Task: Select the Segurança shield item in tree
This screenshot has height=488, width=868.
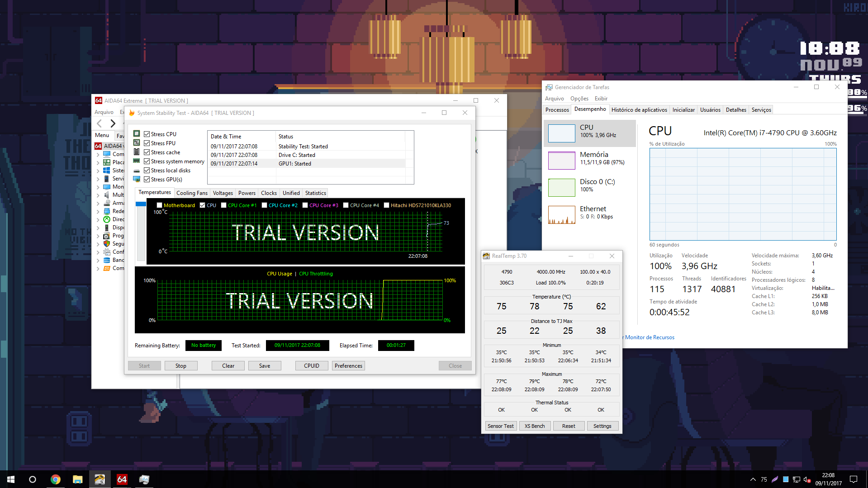Action: [x=114, y=244]
